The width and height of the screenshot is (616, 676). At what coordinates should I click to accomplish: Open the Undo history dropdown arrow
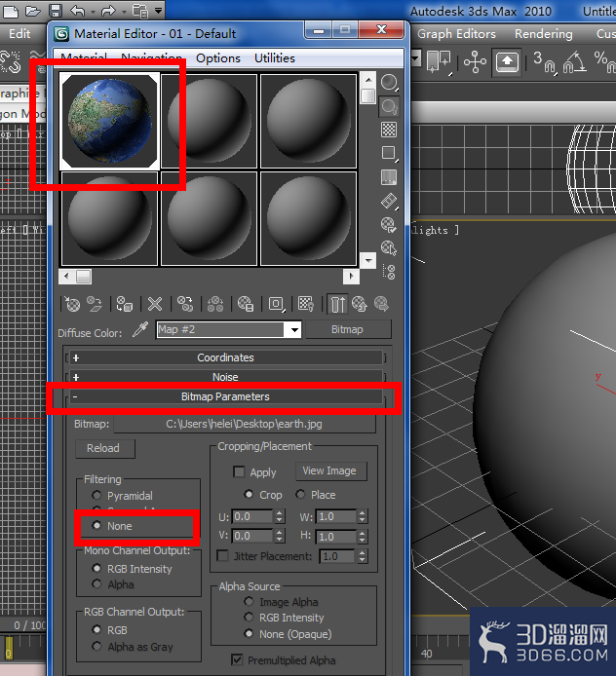(93, 12)
